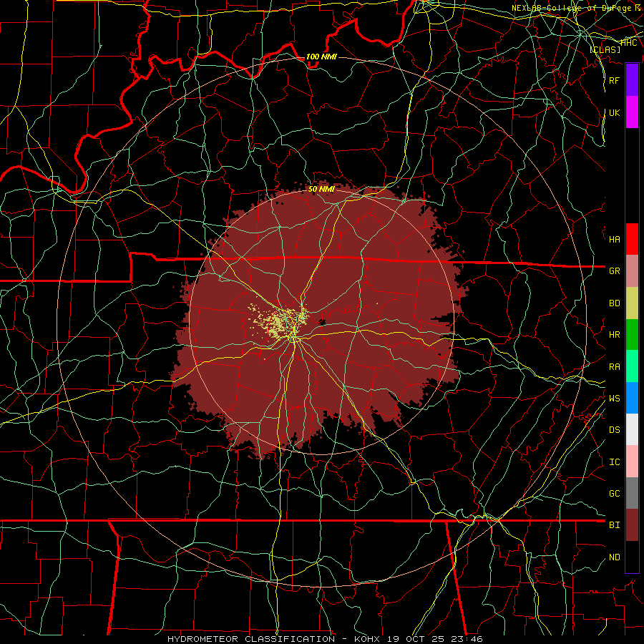Select the GR legend label
Screen dimensions: 644x644
coord(614,271)
